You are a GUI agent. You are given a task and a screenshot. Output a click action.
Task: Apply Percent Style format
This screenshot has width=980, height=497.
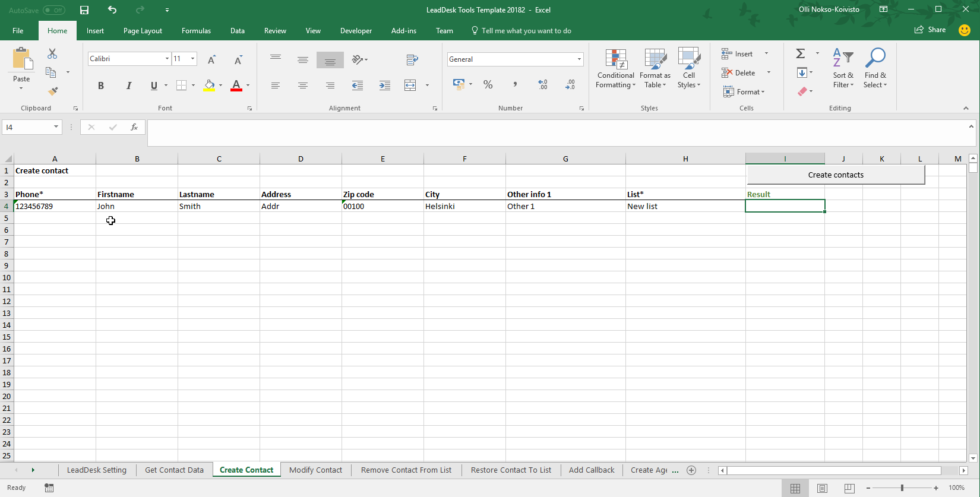[488, 84]
